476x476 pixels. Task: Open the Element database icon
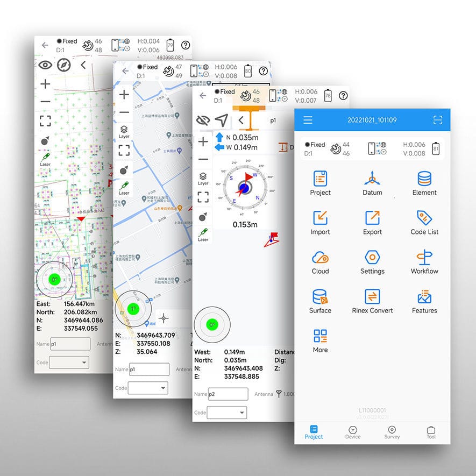click(x=424, y=179)
